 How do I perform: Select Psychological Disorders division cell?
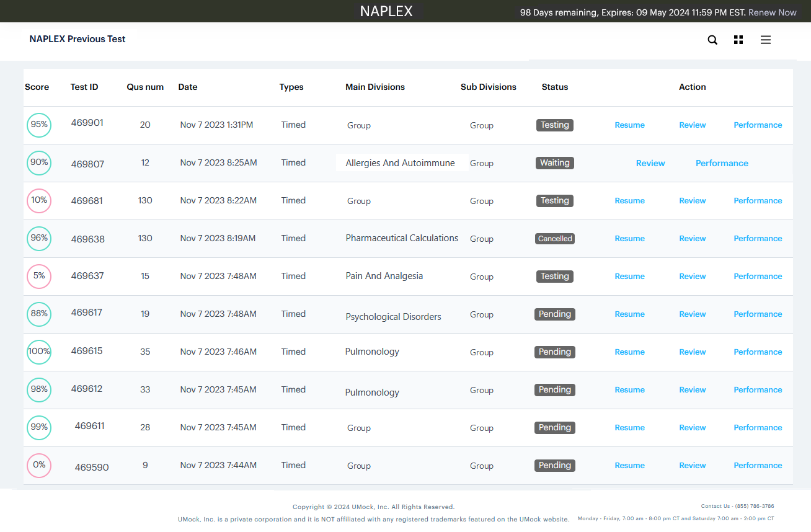coord(394,317)
